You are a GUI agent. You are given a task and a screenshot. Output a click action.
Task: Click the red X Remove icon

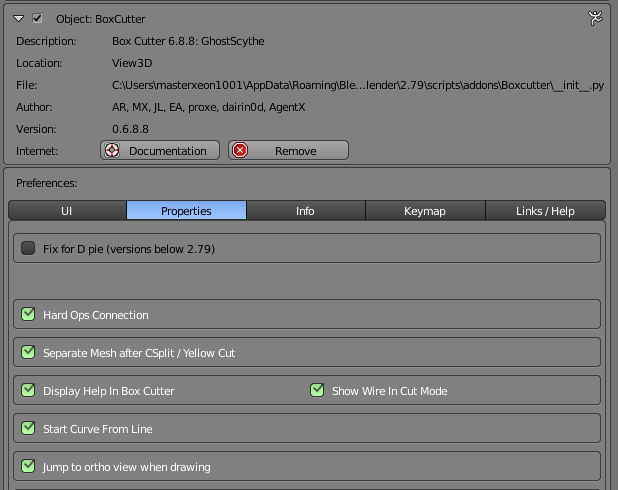[239, 151]
